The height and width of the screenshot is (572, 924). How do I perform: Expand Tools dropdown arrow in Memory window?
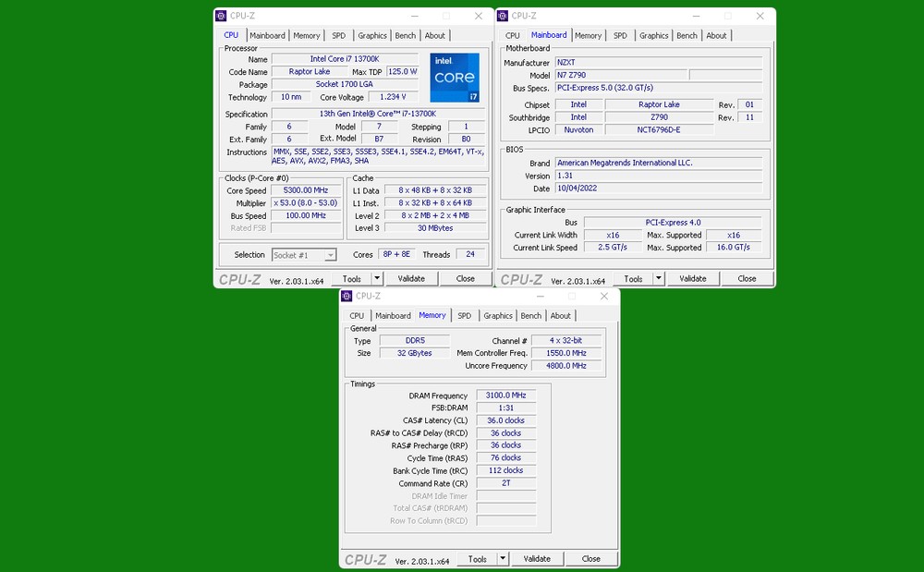[x=503, y=558]
